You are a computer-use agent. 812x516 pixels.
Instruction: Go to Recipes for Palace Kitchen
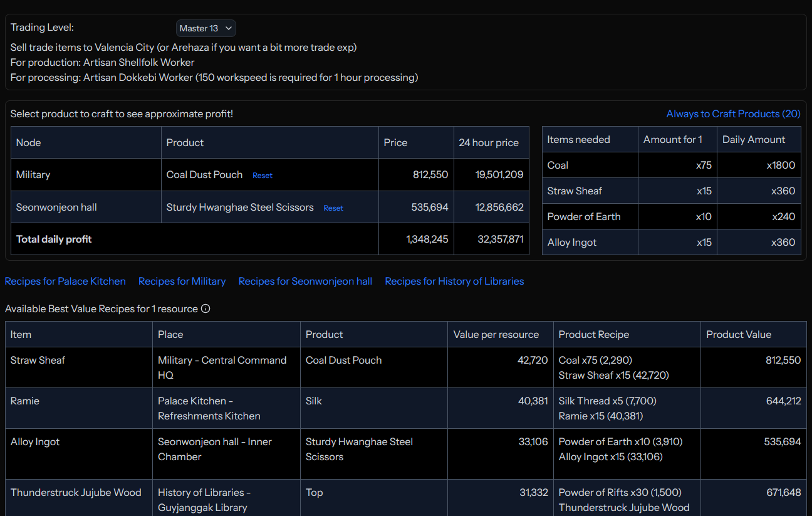click(65, 281)
